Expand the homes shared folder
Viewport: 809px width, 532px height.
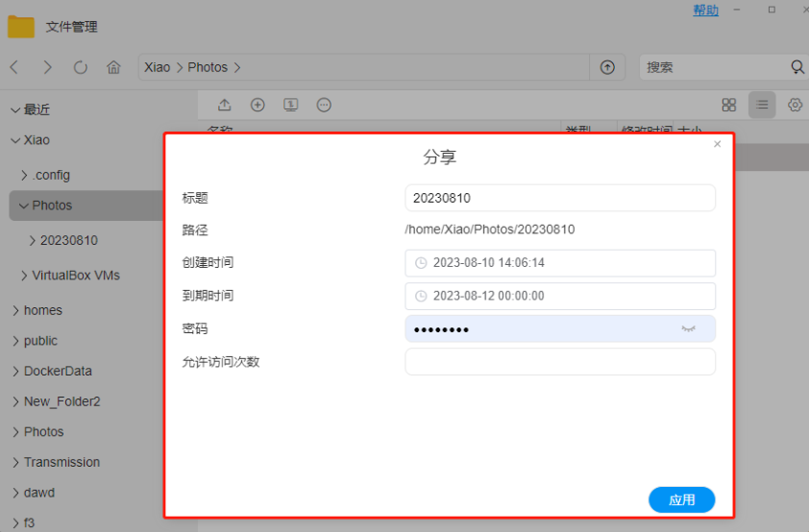pos(15,310)
